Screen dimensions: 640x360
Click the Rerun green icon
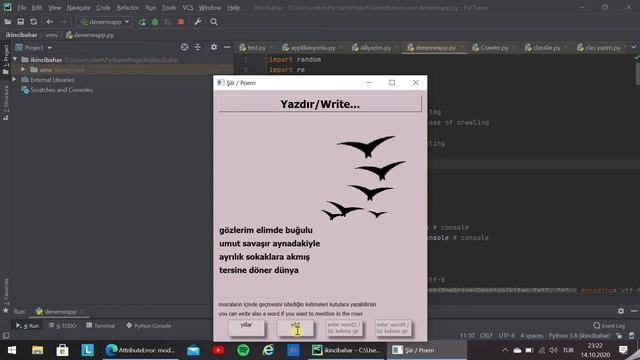click(x=142, y=22)
